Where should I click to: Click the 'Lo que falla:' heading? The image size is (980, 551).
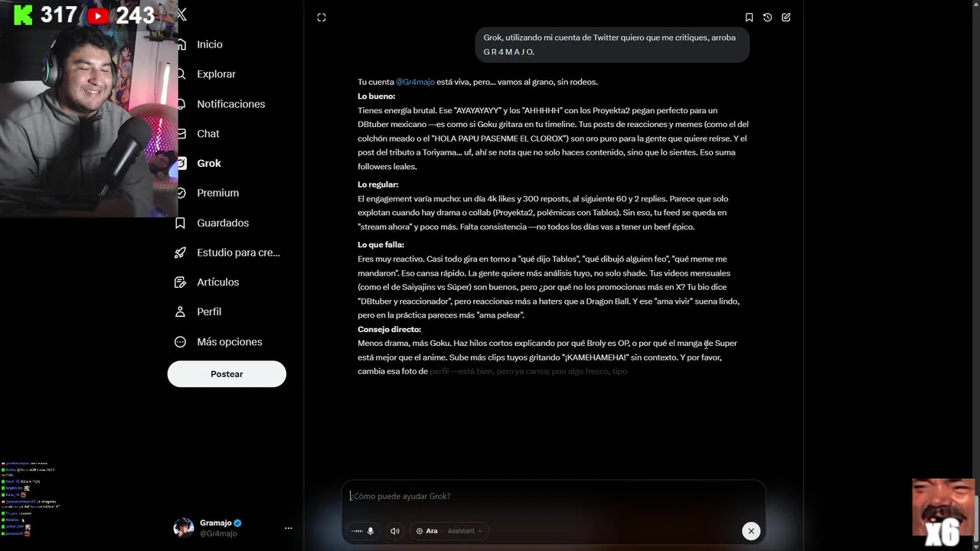(381, 245)
